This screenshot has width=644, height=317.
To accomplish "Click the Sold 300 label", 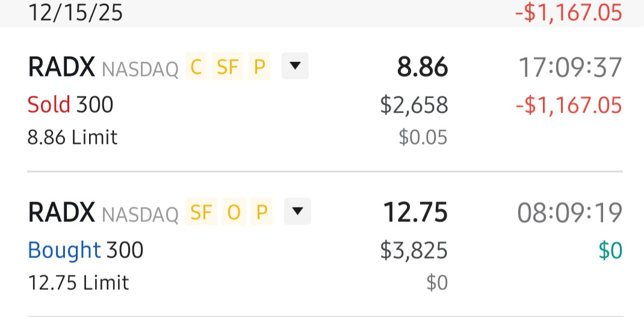I will click(70, 105).
